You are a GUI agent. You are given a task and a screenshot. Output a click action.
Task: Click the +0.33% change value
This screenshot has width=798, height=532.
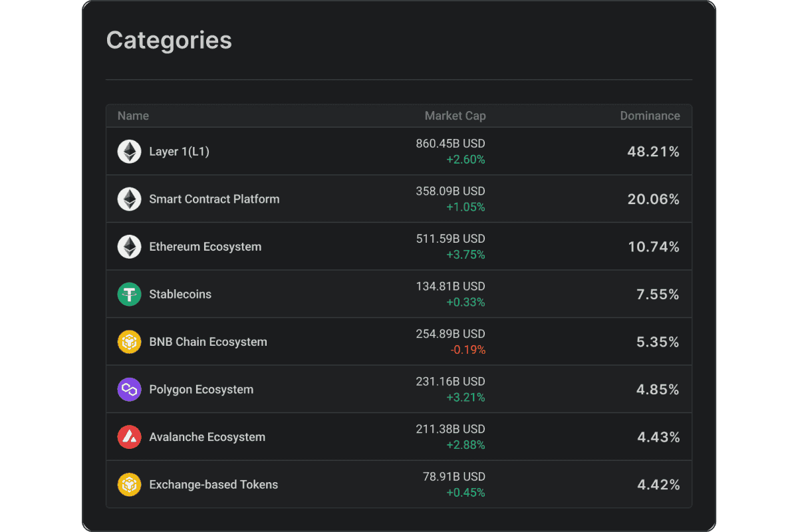coord(465,302)
